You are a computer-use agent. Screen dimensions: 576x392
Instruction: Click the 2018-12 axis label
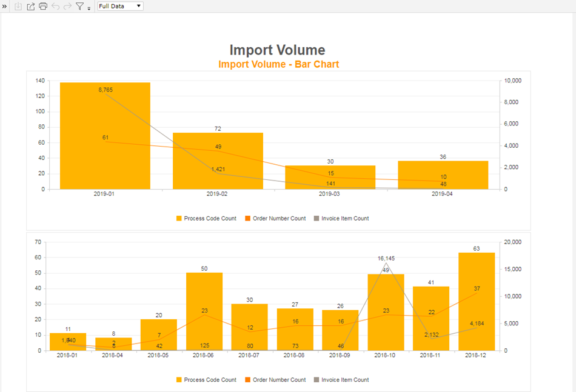[475, 355]
